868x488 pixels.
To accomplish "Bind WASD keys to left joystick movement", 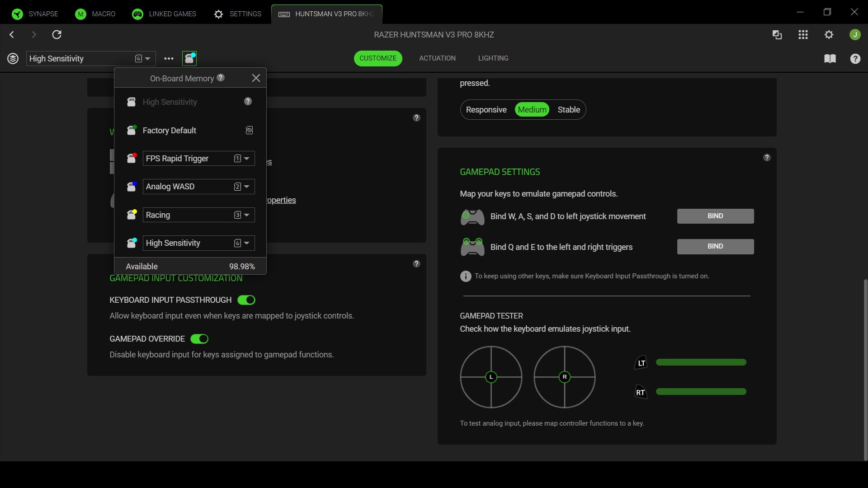I will [715, 216].
